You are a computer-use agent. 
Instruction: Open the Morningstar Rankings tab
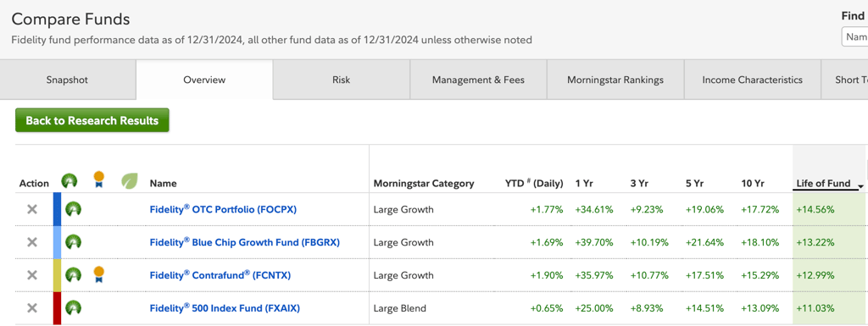(x=615, y=80)
